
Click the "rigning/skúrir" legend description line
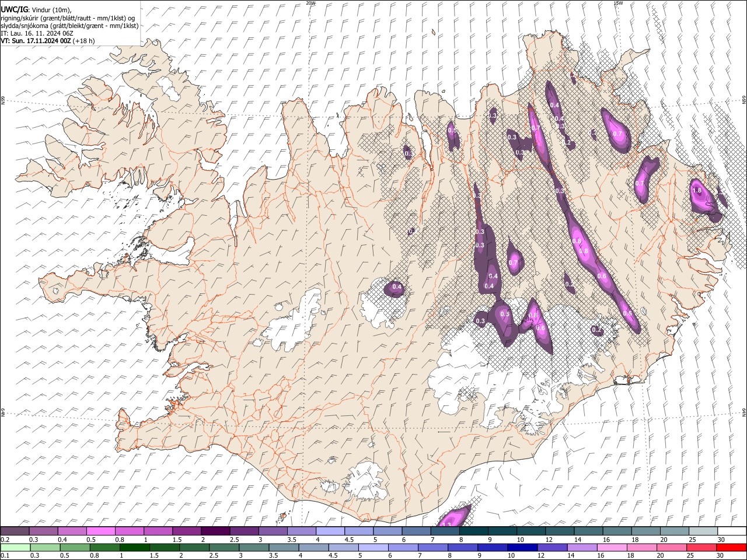click(x=68, y=18)
